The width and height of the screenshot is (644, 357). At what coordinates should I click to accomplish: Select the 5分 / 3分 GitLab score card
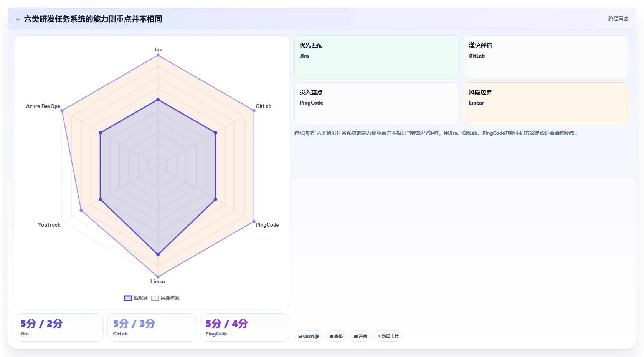click(152, 327)
